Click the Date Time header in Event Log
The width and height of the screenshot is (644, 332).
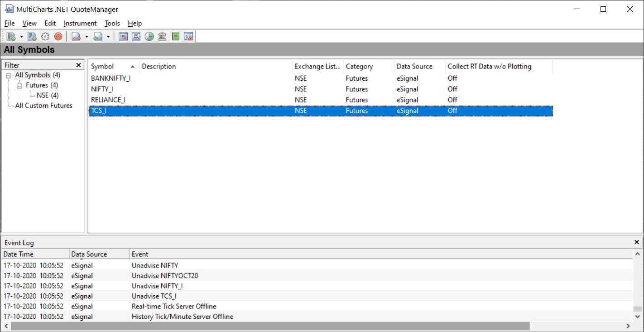tap(35, 254)
